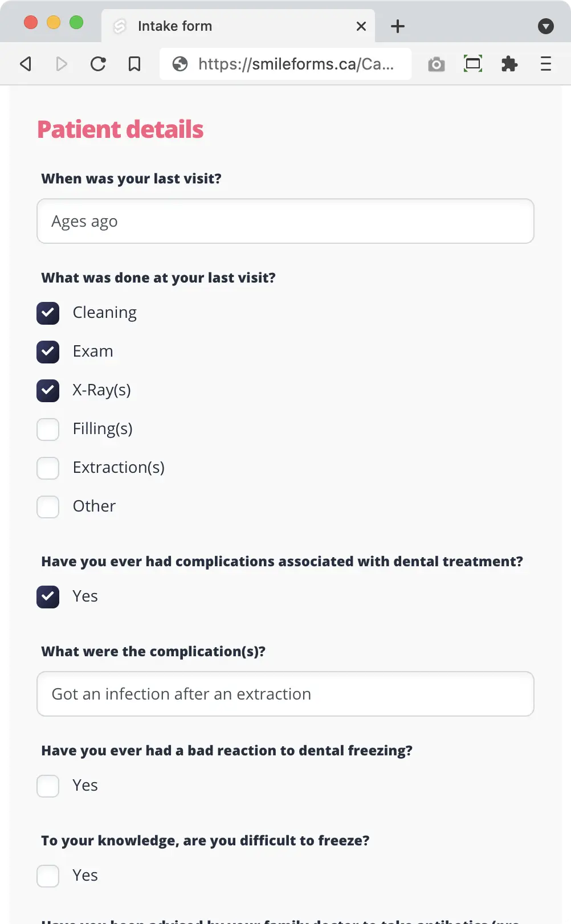Click the site info globe icon
Viewport: 571px width, 924px height.
click(x=180, y=64)
